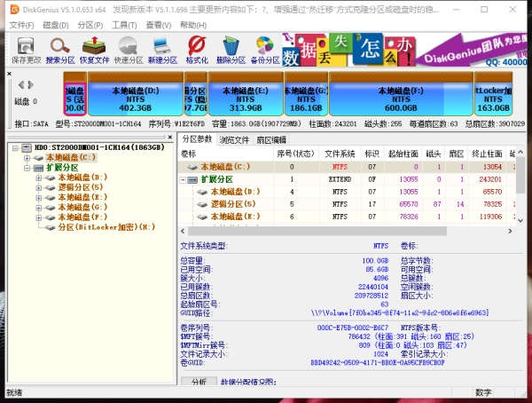
Task: Click horizontal scrollbar left arrow
Action: pos(183,231)
